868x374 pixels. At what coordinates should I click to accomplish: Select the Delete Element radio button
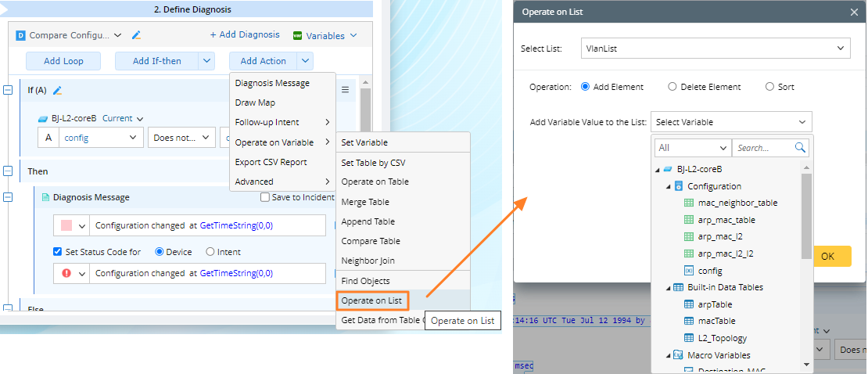(x=672, y=87)
